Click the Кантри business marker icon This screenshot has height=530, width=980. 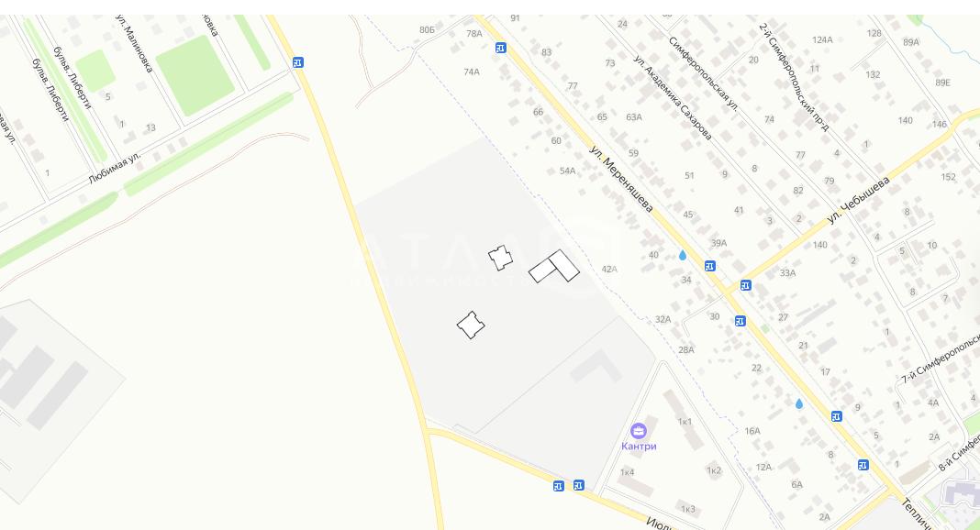click(638, 431)
